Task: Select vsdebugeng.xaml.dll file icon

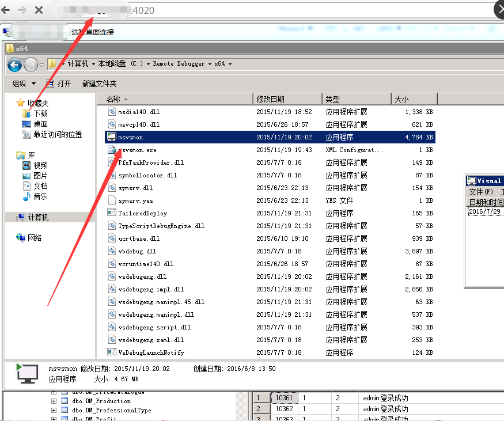Action: [112, 340]
